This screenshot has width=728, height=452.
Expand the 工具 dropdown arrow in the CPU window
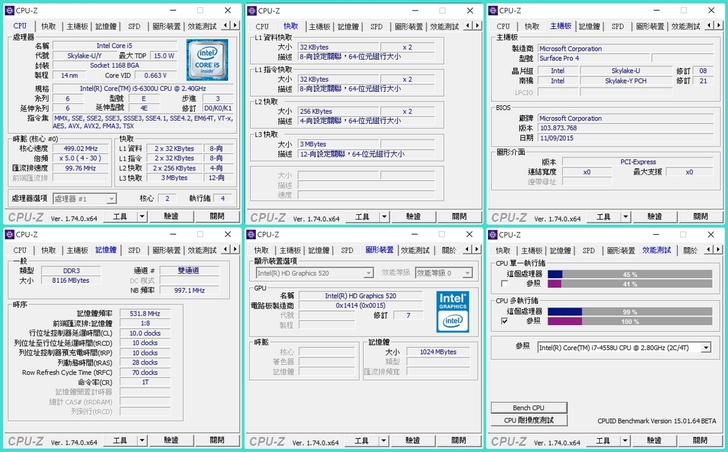tap(141, 216)
